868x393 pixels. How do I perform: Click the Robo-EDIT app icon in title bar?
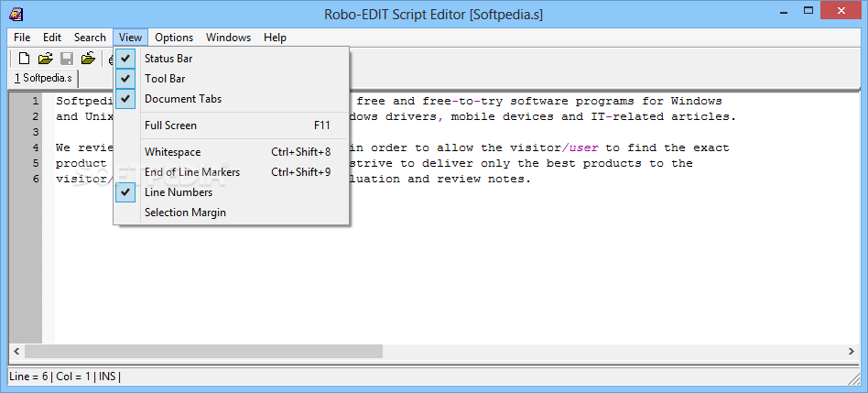tap(16, 14)
